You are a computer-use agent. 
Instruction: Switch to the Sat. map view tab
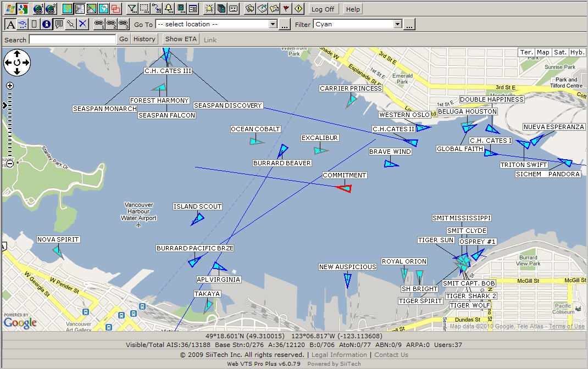[559, 52]
